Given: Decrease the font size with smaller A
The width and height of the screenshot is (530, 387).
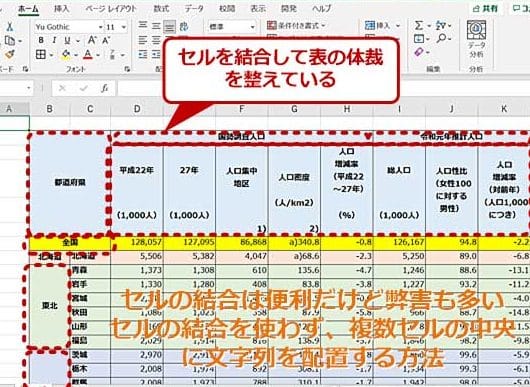Looking at the screenshot, I should 106,40.
